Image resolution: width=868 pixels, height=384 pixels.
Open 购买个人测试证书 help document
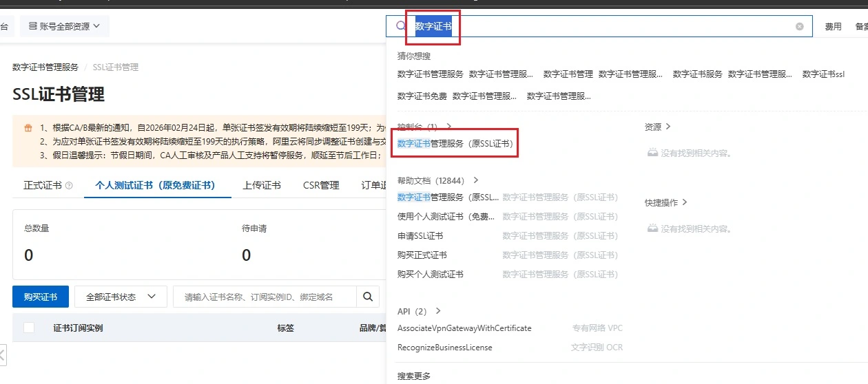431,274
